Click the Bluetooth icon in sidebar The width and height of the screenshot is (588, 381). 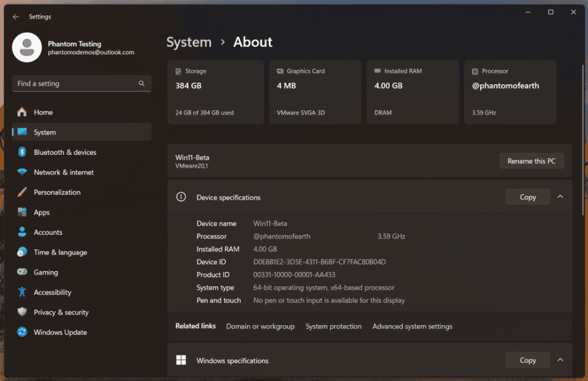tap(22, 152)
